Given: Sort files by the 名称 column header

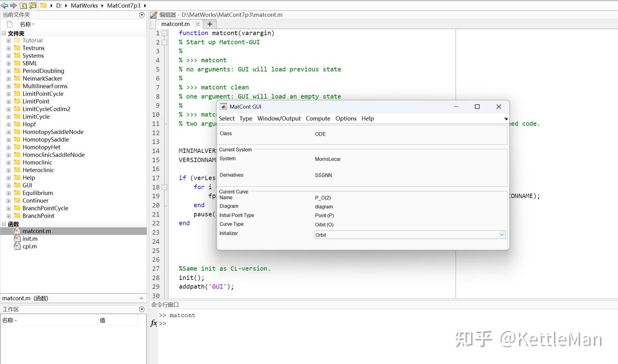Looking at the screenshot, I should [26, 24].
